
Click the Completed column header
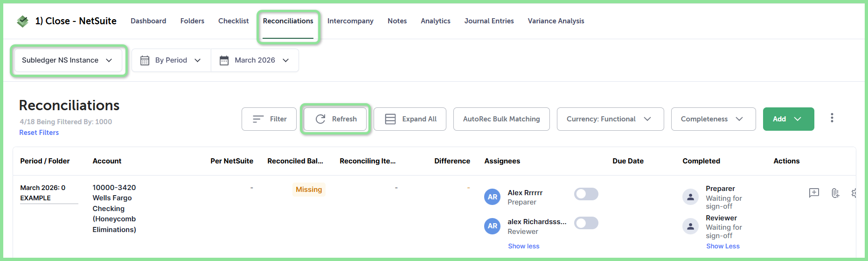[701, 161]
